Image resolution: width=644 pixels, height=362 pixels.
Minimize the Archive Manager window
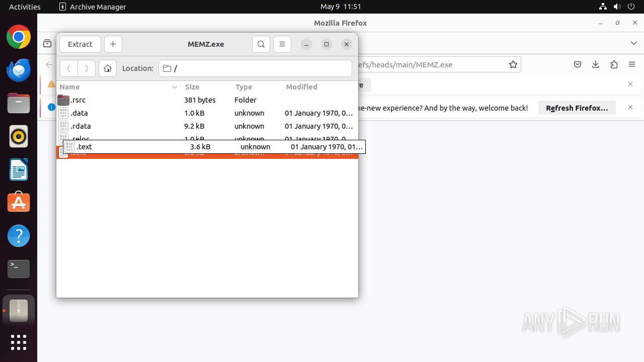point(306,44)
